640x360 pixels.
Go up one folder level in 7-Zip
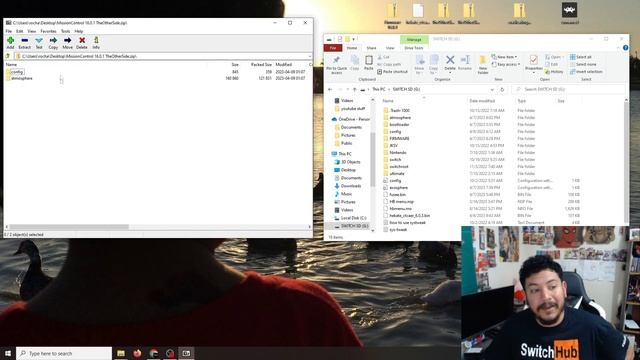pyautogui.click(x=7, y=56)
